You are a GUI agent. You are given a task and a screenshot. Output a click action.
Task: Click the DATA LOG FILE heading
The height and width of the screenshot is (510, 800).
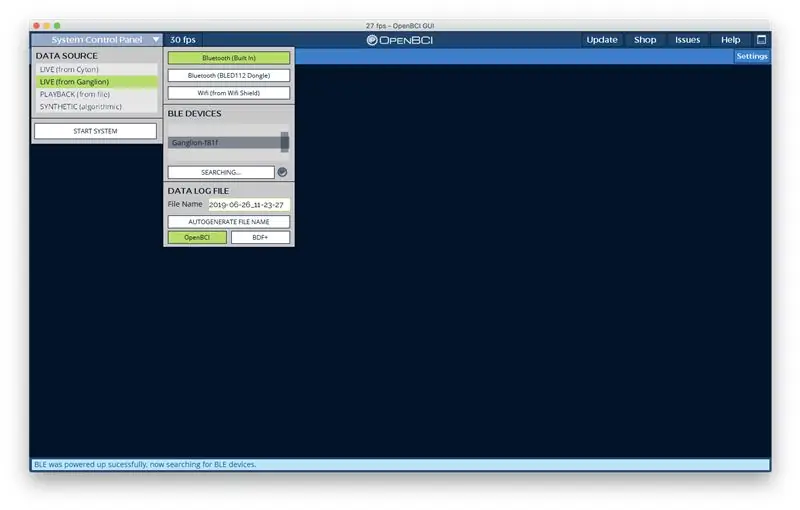pos(198,191)
